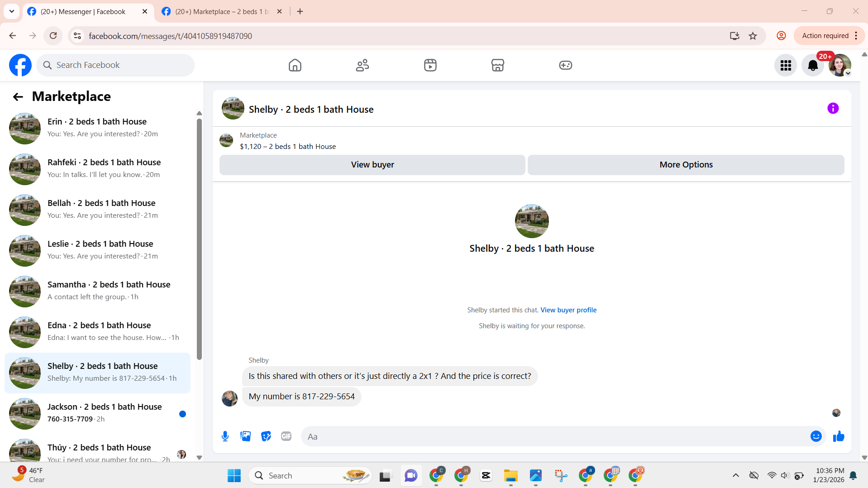Open the Video/Reels icon
This screenshot has width=868, height=488.
coord(430,65)
